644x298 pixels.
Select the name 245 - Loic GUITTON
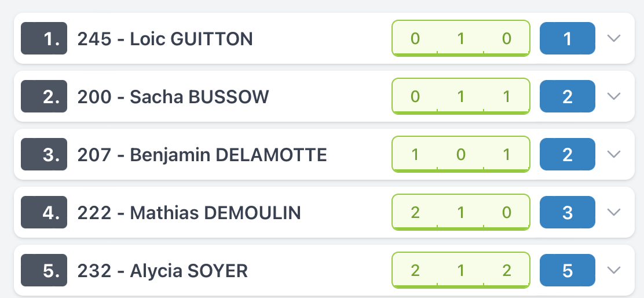pyautogui.click(x=165, y=39)
